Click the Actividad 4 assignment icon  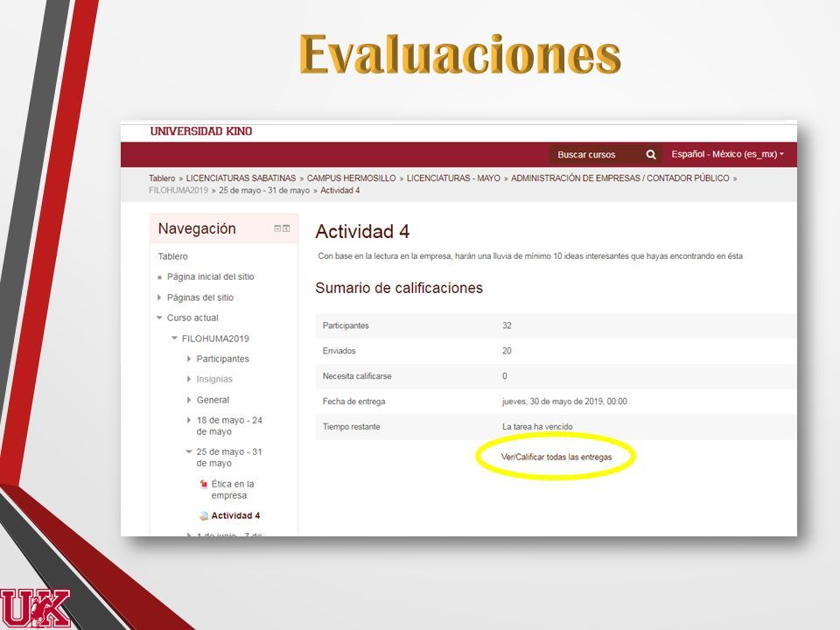click(204, 516)
